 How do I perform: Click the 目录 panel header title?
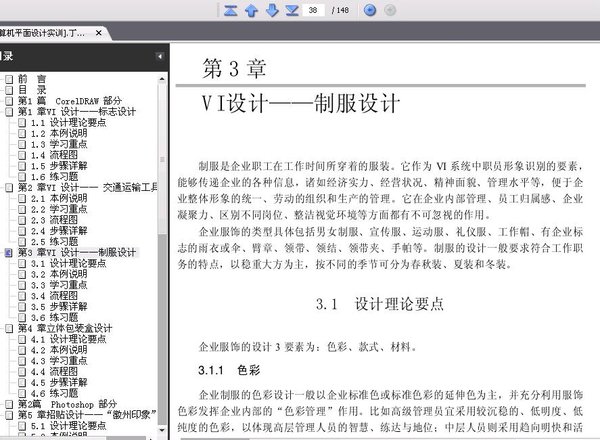pyautogui.click(x=7, y=56)
